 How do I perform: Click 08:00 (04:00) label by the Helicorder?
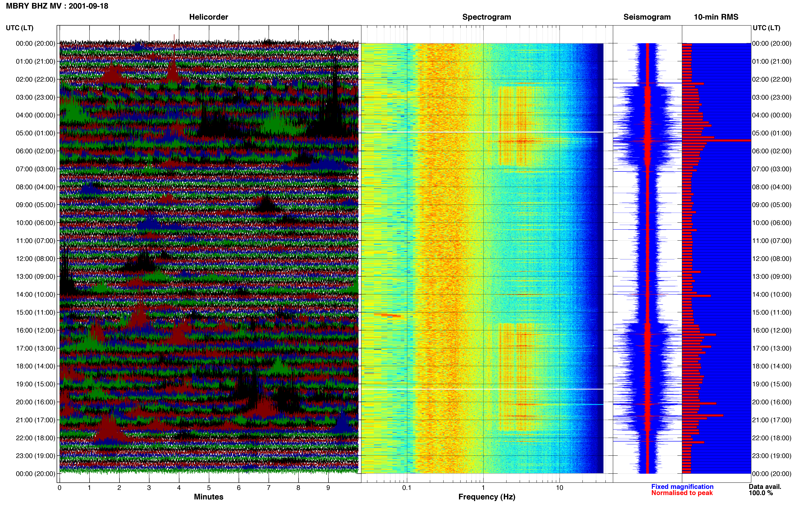click(36, 187)
